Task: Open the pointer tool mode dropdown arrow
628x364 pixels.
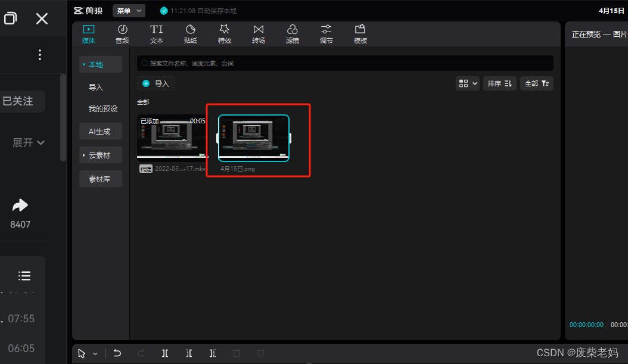Action: (95, 354)
